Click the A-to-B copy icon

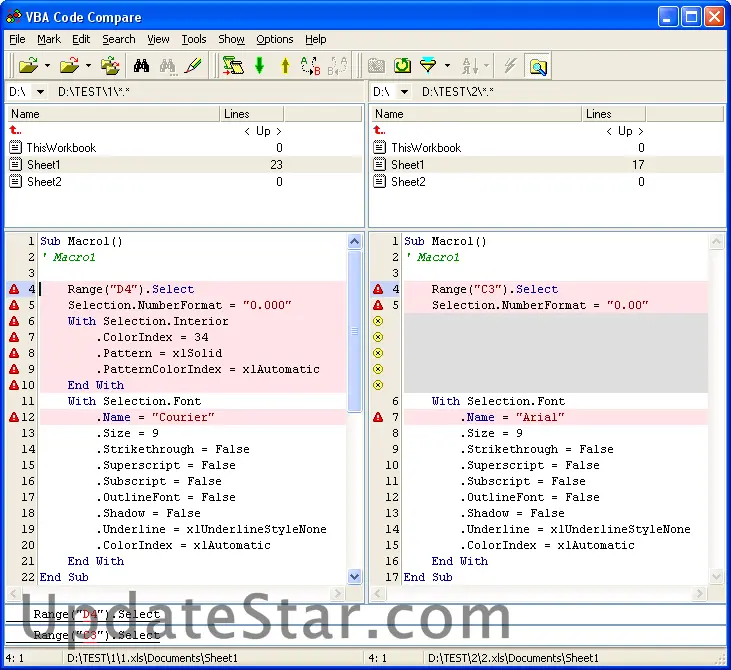(x=311, y=66)
